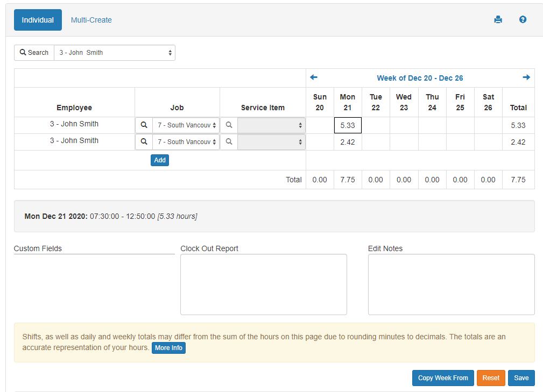The width and height of the screenshot is (543, 392).
Task: Click the print icon
Action: click(498, 20)
